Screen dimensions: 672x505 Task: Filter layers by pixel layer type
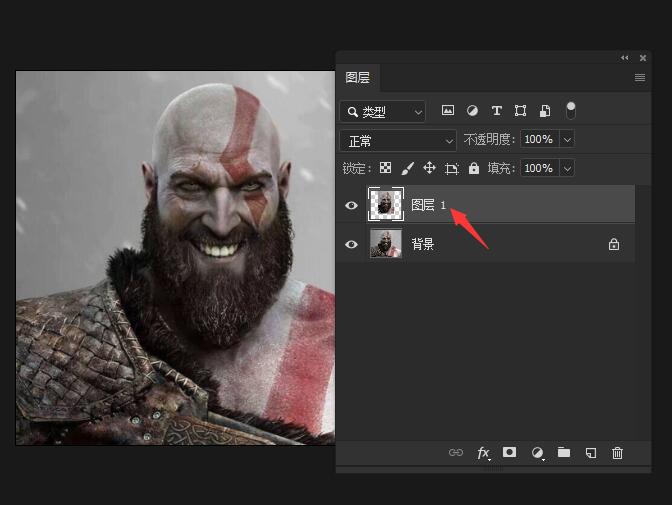tap(448, 111)
